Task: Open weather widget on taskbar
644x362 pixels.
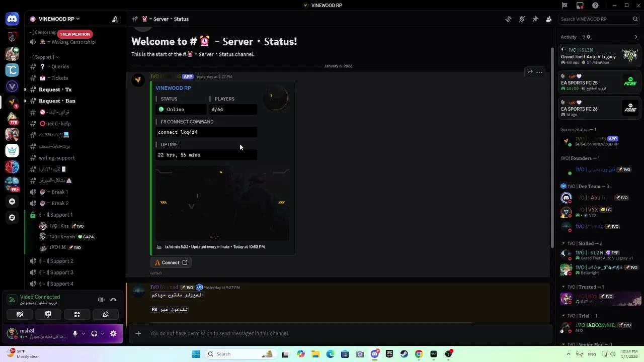Action: [23, 354]
